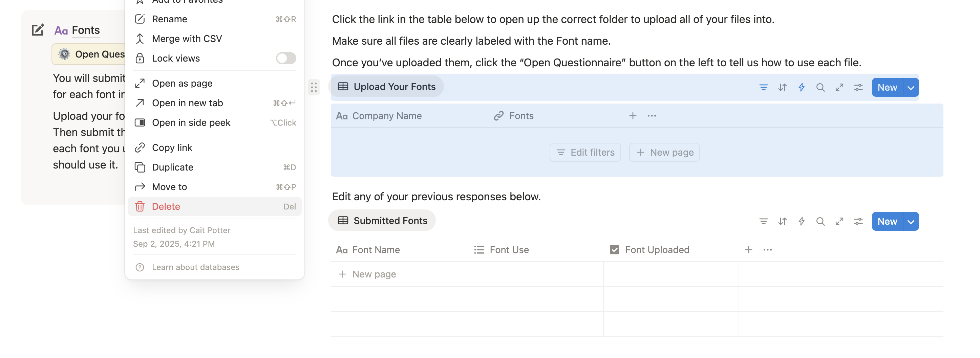Click the edit icon beside Fonts heading
Viewport: 980px width, 358px height.
pos(38,30)
